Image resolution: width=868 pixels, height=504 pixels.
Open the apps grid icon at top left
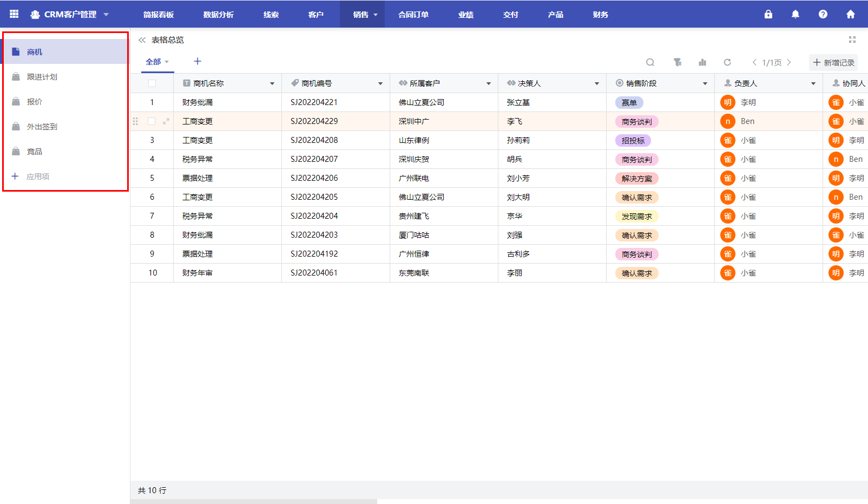click(14, 14)
